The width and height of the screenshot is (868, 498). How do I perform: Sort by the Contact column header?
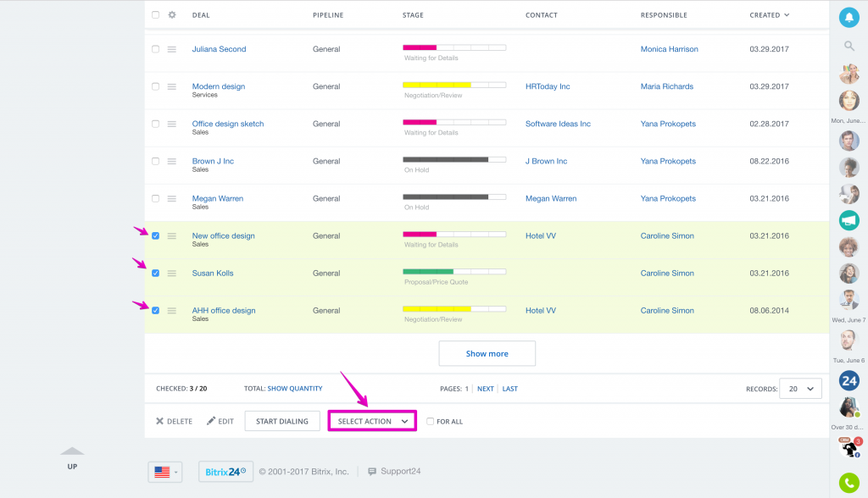tap(542, 15)
